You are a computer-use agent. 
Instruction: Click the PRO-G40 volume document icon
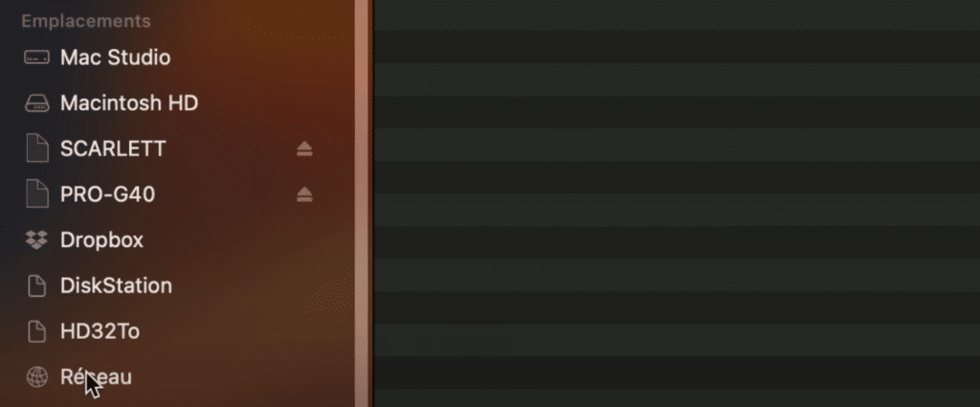click(x=37, y=194)
